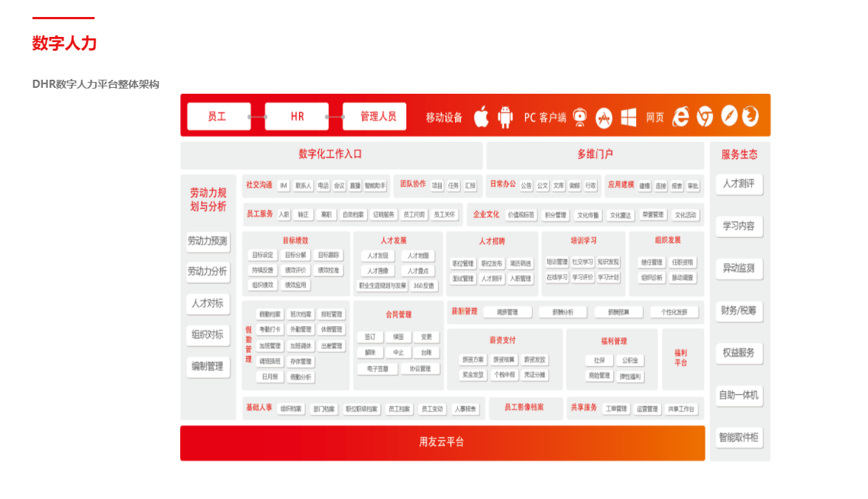Open 智能取件柜 service item

click(x=739, y=437)
